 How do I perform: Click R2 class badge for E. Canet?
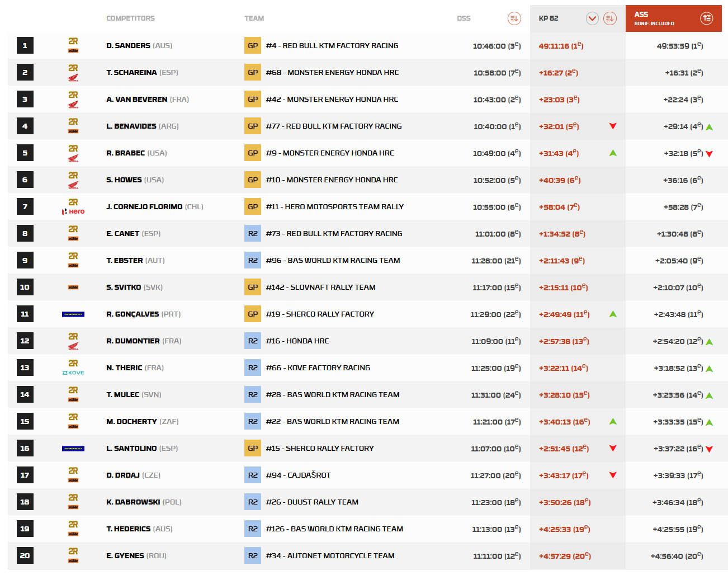[253, 234]
